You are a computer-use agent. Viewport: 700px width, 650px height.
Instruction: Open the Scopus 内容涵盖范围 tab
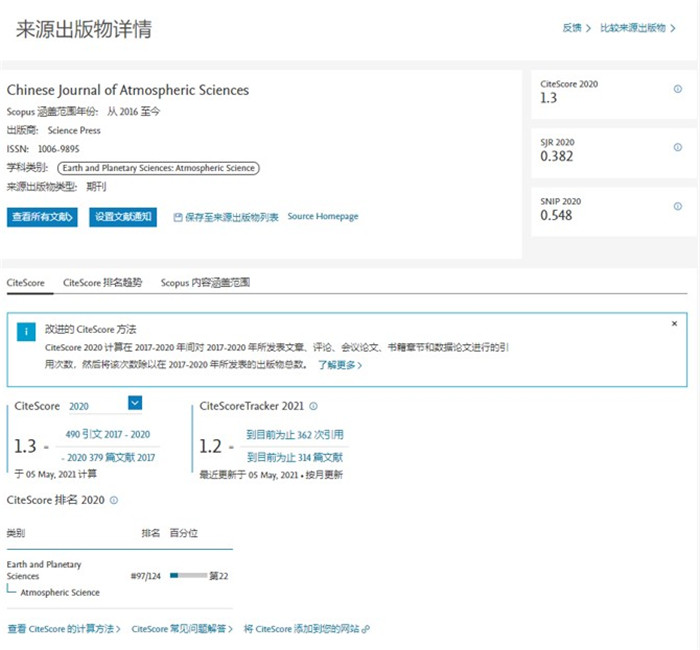pyautogui.click(x=205, y=283)
